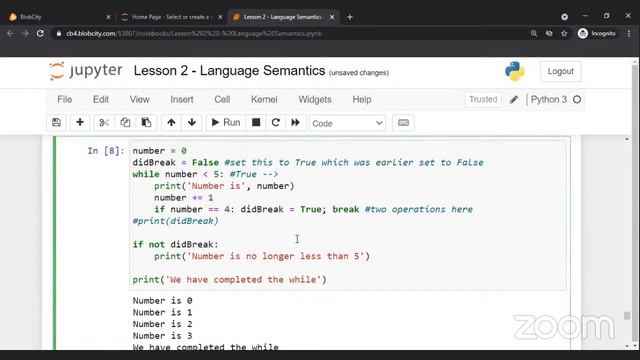
Task: Open the cell type Code dropdown
Action: pyautogui.click(x=347, y=123)
